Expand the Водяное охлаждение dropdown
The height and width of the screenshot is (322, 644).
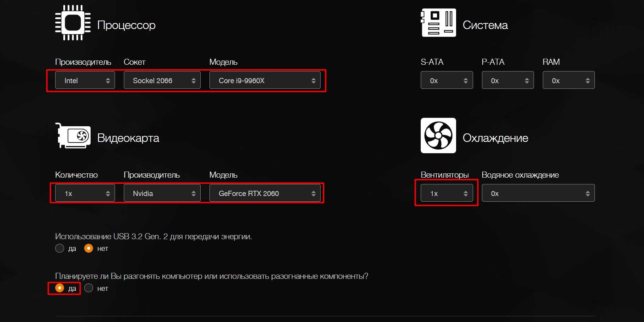click(x=538, y=193)
